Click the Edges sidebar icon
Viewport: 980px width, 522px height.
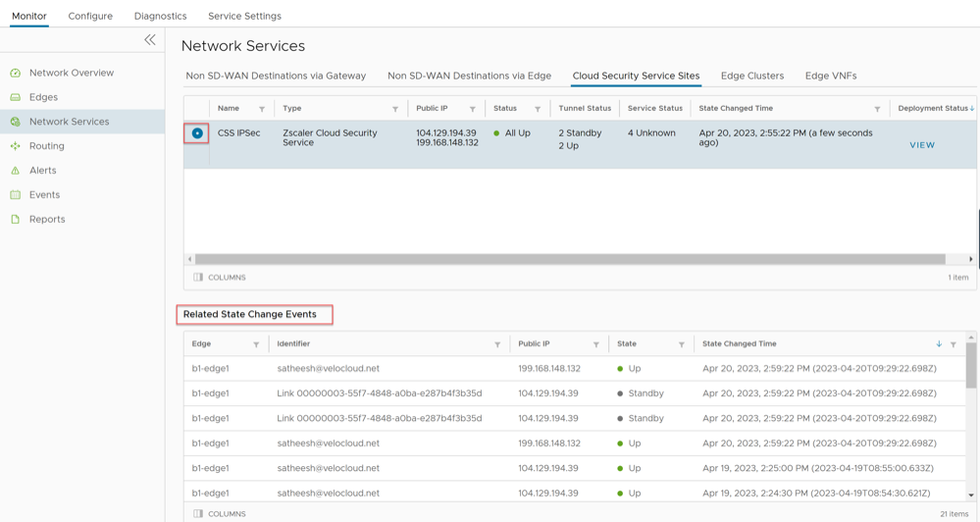[x=15, y=97]
